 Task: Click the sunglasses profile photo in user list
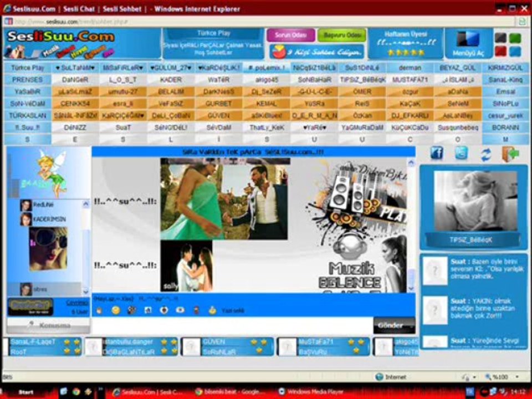tap(48, 249)
